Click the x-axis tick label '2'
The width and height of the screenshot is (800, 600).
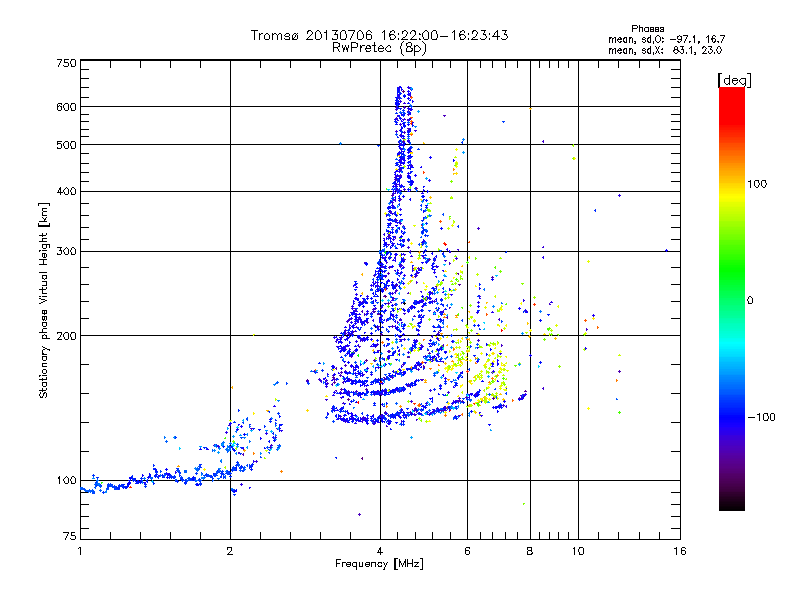pos(230,551)
